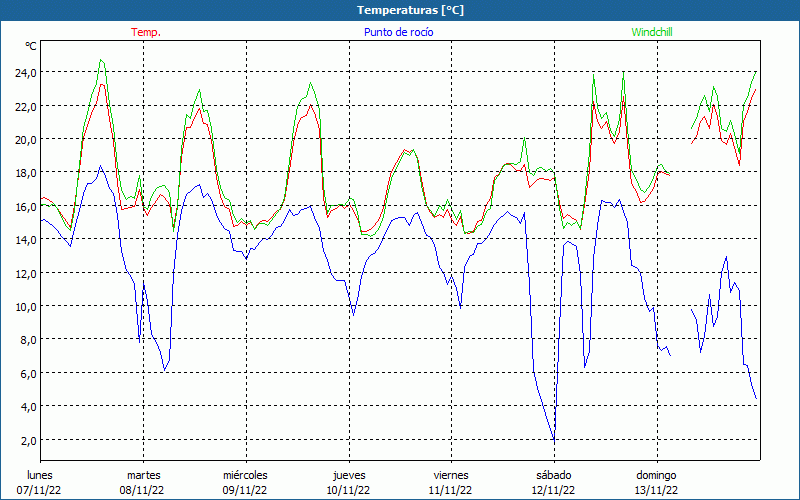Click the viernes day label
Image resolution: width=800 pixels, height=500 pixels.
pos(451,475)
